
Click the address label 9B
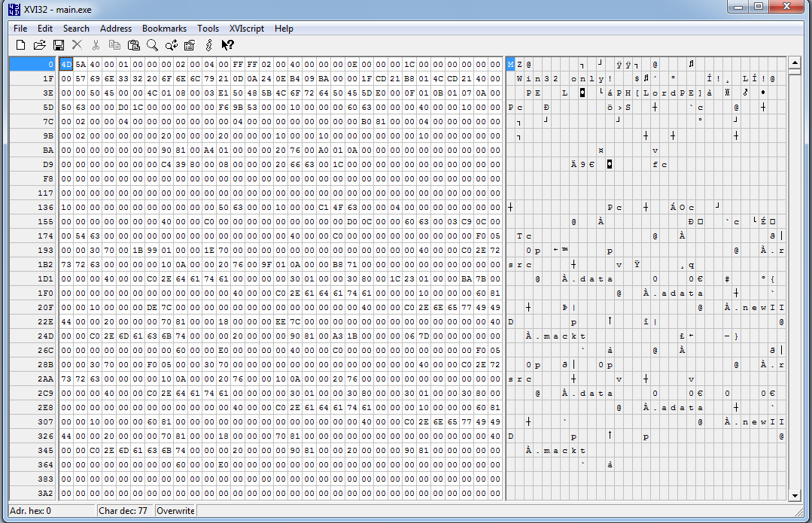[47, 135]
